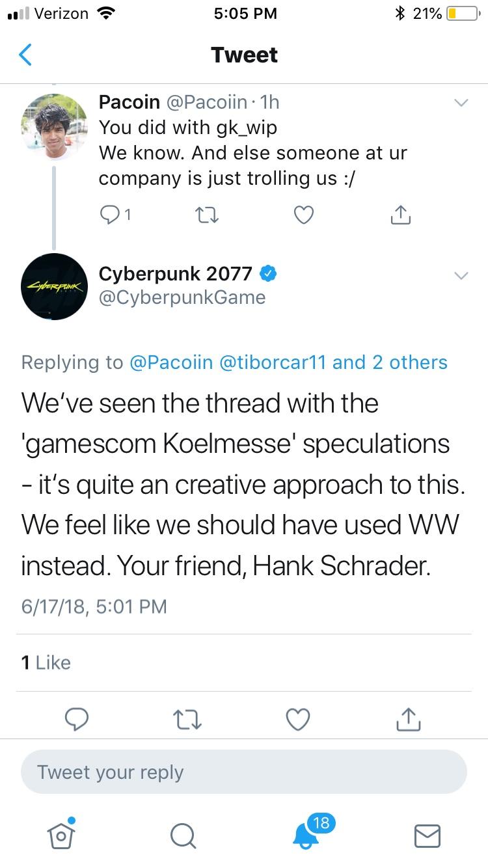Open the @tiborcar11 mention link
Viewport: 488px width, 868px height.
(x=273, y=362)
